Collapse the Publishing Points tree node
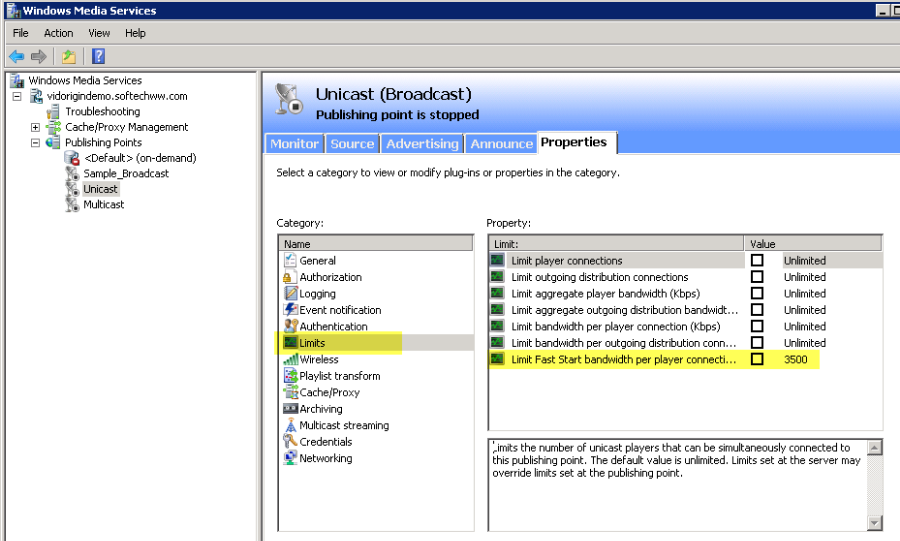The image size is (900, 541). 36,143
